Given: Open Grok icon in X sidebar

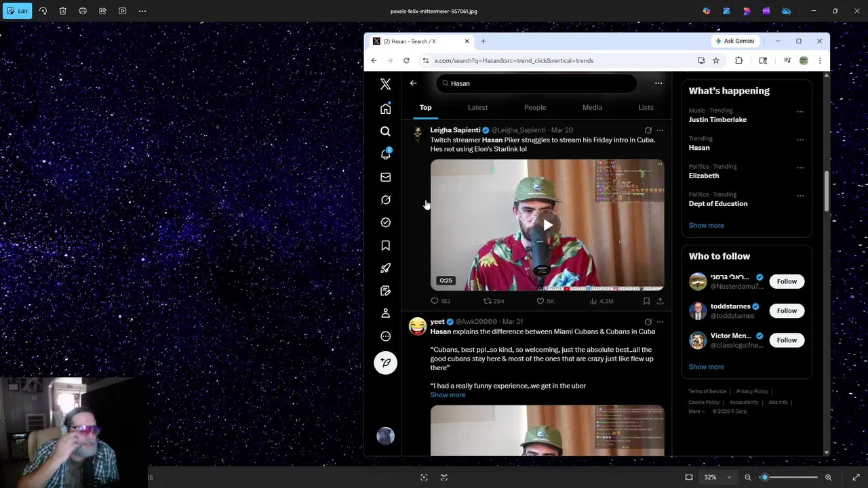Looking at the screenshot, I should tap(385, 200).
